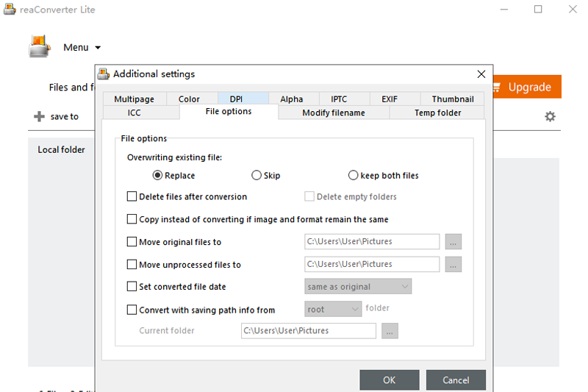The height and width of the screenshot is (392, 588).
Task: Close the Additional settings dialog
Action: click(481, 74)
